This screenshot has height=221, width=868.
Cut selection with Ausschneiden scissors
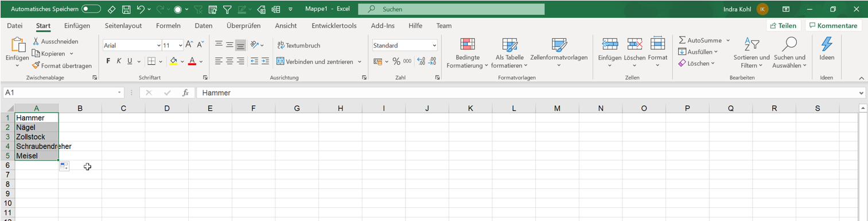(56, 41)
